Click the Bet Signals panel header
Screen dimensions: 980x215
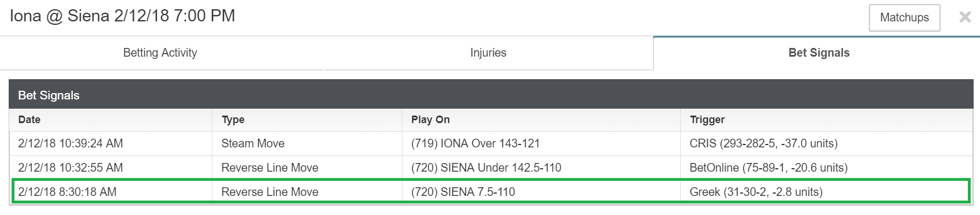(x=491, y=95)
